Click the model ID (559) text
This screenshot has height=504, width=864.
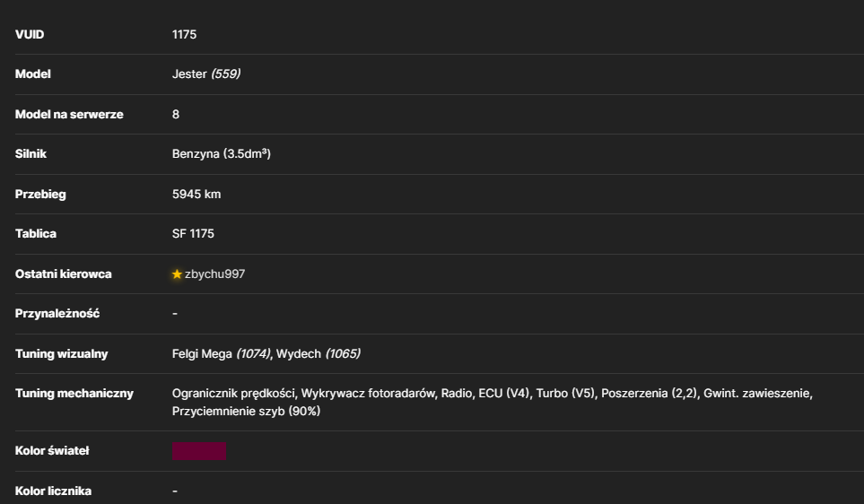[226, 74]
